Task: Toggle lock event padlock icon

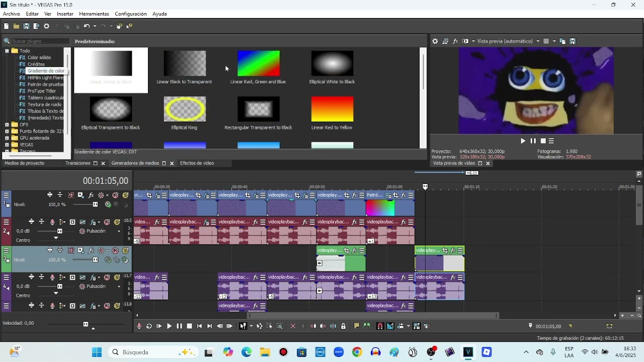Action: 343,326
